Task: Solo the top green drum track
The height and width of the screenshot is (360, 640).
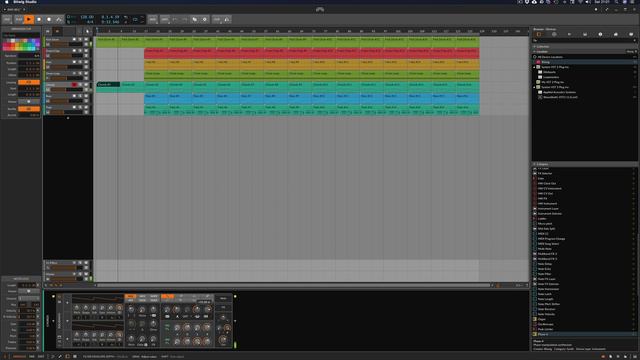Action: (80, 40)
